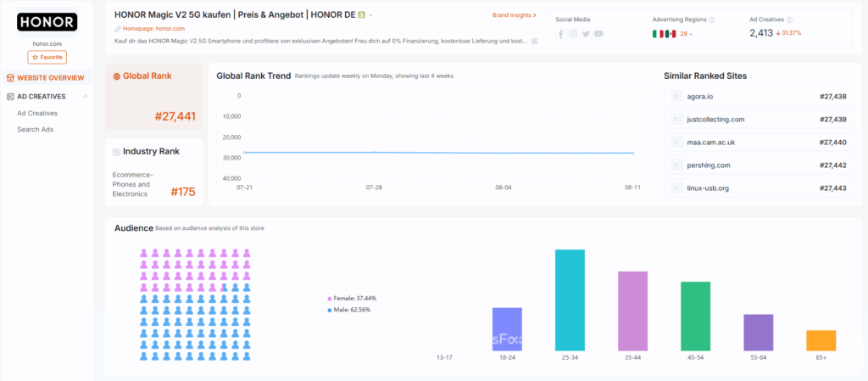Show Advertising Regions help tooltip icon
The height and width of the screenshot is (381, 868).
coord(712,20)
